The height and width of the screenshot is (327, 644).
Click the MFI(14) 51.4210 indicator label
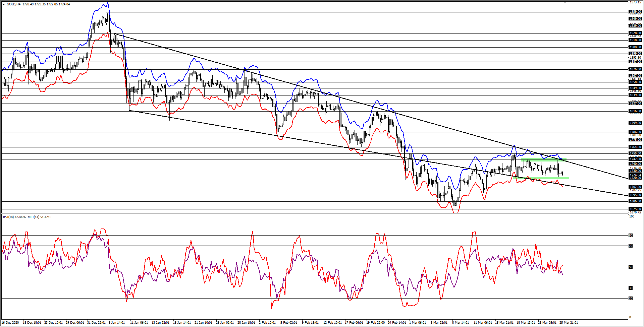click(x=40, y=217)
